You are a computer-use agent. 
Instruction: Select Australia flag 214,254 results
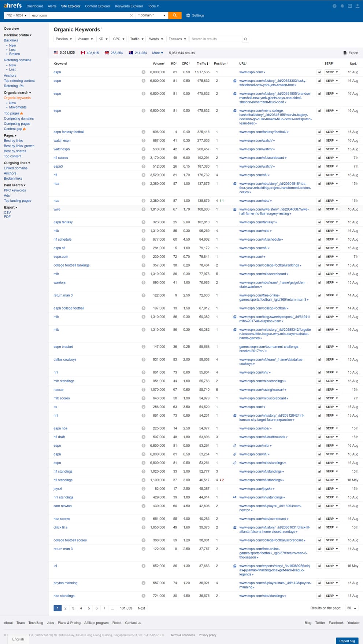(x=138, y=53)
